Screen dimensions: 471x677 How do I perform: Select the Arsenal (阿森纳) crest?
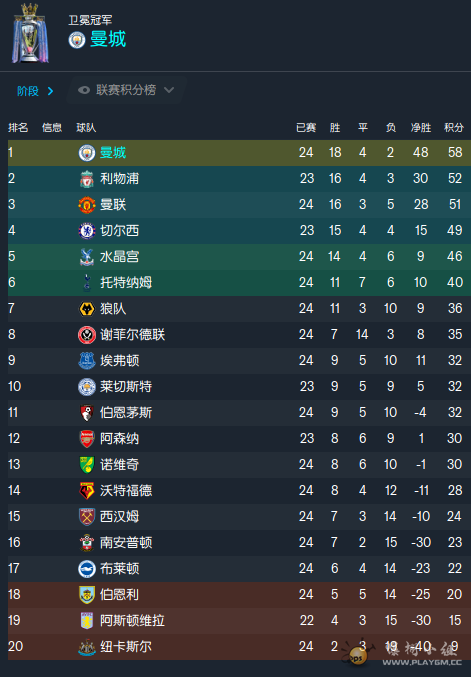point(87,439)
